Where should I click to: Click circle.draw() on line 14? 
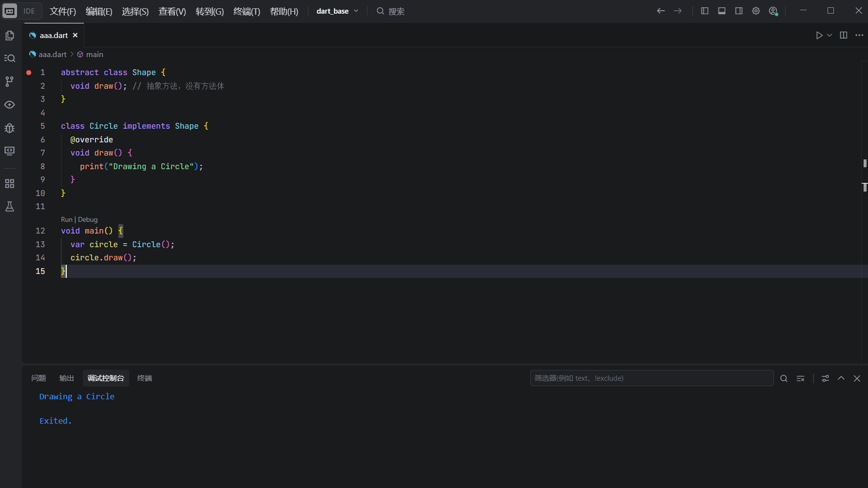(103, 258)
